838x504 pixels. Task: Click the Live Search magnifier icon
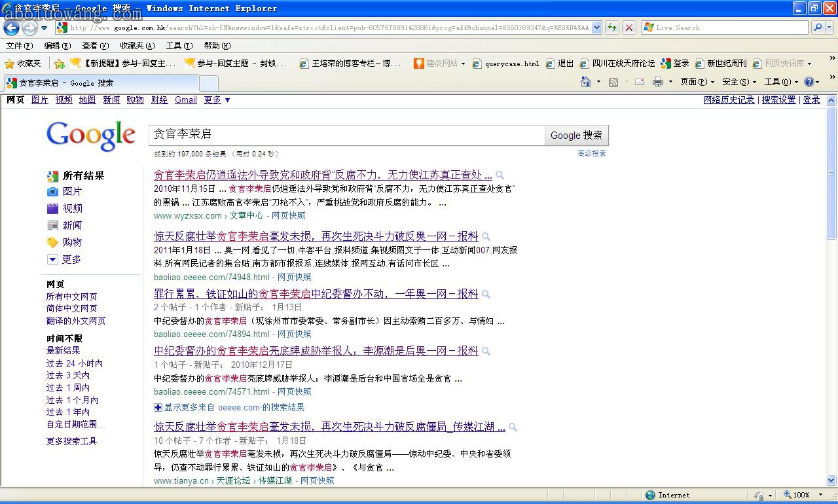coord(817,27)
